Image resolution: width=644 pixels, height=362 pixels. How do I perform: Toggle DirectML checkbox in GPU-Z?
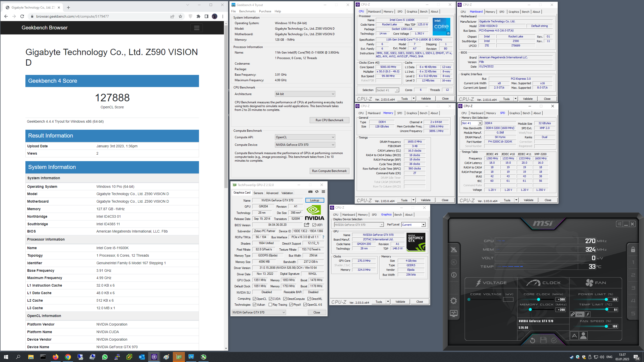tap(309, 299)
